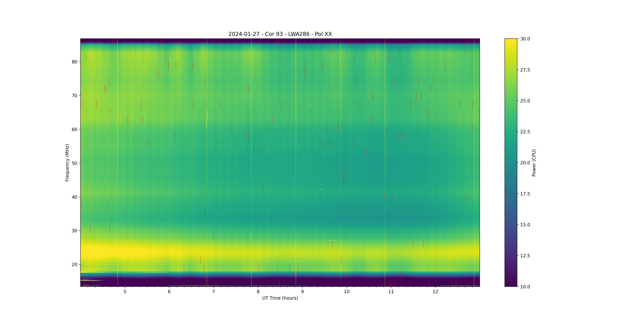Click the 5 tick label on the time axis
Image resolution: width=644 pixels, height=322 pixels.
tap(125, 292)
